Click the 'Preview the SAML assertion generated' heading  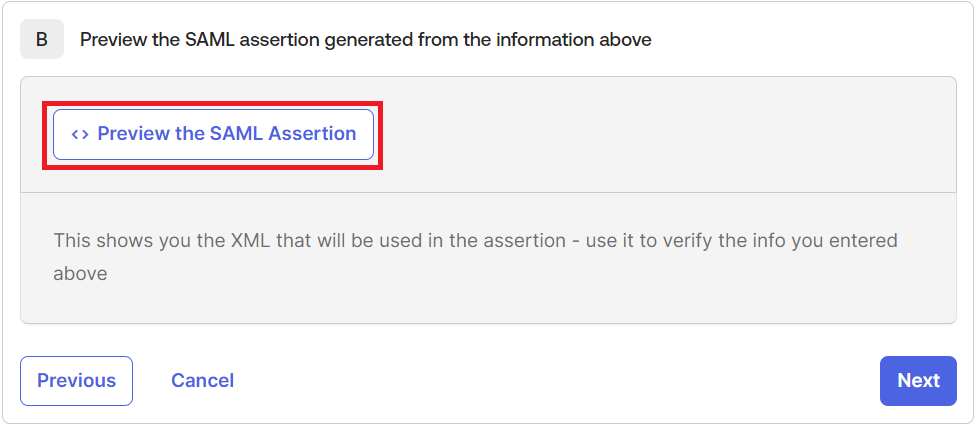click(365, 40)
